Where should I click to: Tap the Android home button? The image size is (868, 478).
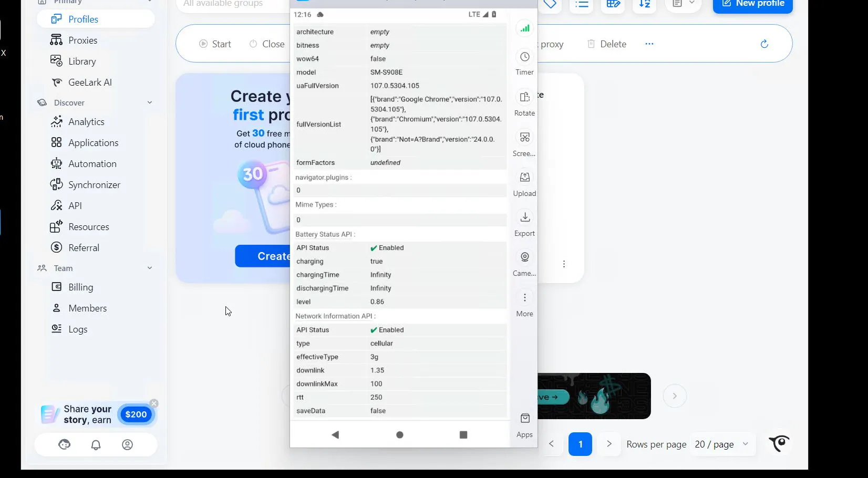click(x=400, y=435)
